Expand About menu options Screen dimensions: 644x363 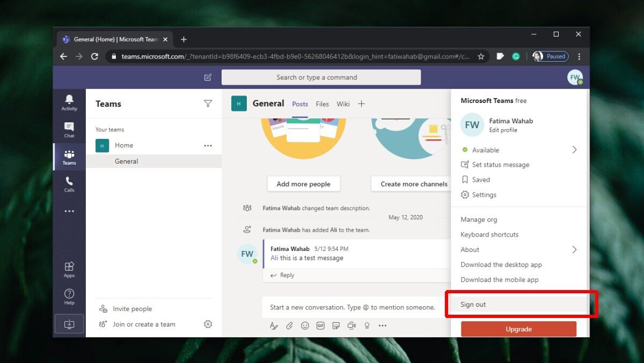click(x=470, y=249)
